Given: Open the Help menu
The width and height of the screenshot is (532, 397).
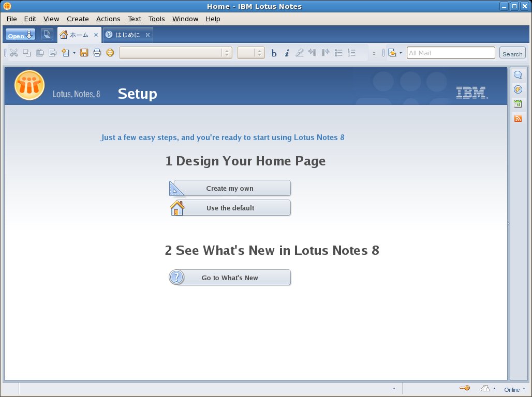Looking at the screenshot, I should (x=213, y=19).
